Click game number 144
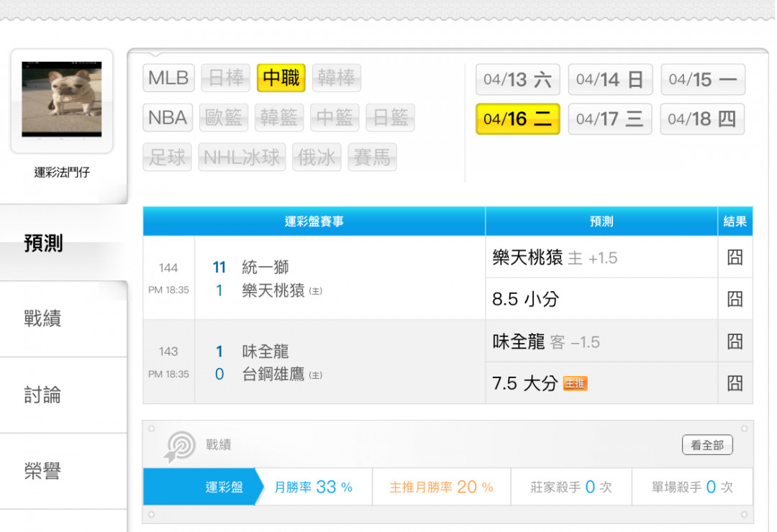This screenshot has width=777, height=532. click(x=168, y=268)
